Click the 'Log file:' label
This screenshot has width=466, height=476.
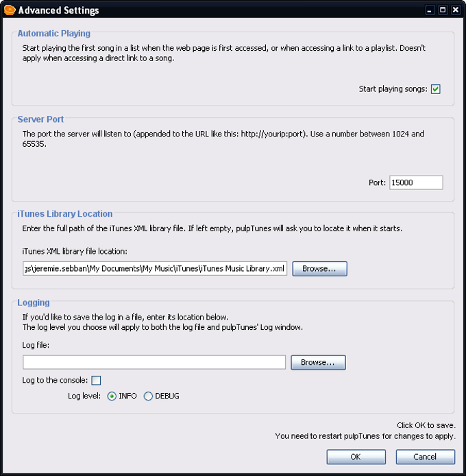click(36, 345)
